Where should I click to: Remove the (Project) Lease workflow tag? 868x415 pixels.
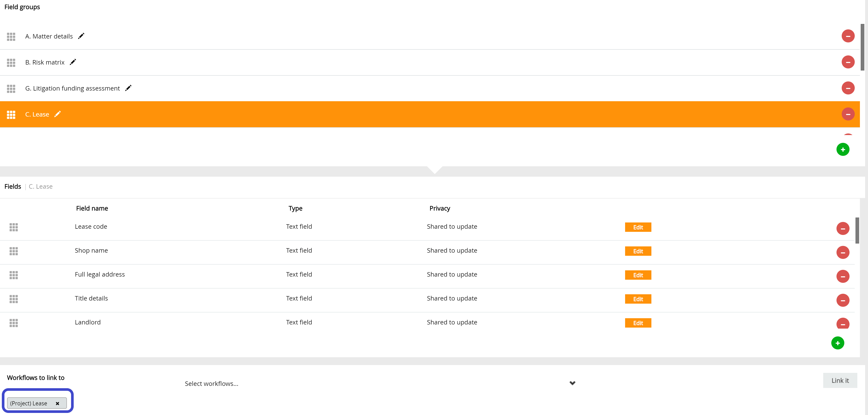point(58,404)
